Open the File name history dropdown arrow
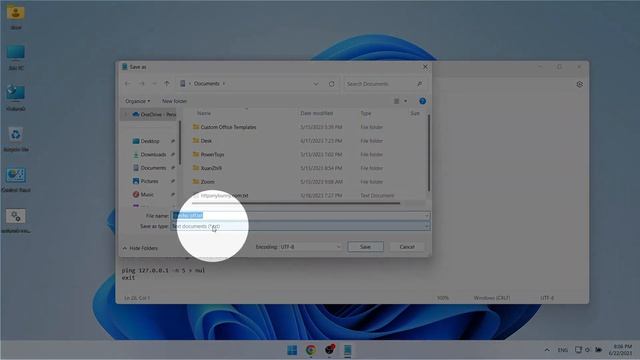This screenshot has height=360, width=640. [x=427, y=216]
